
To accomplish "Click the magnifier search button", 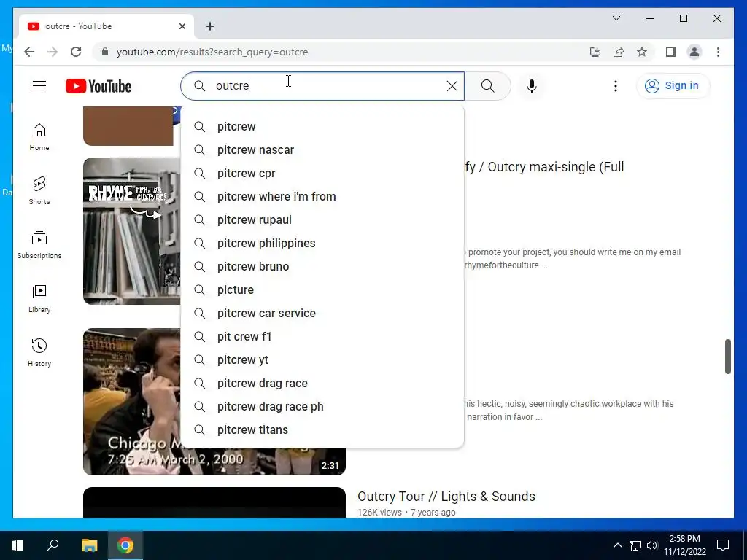I will pyautogui.click(x=487, y=86).
